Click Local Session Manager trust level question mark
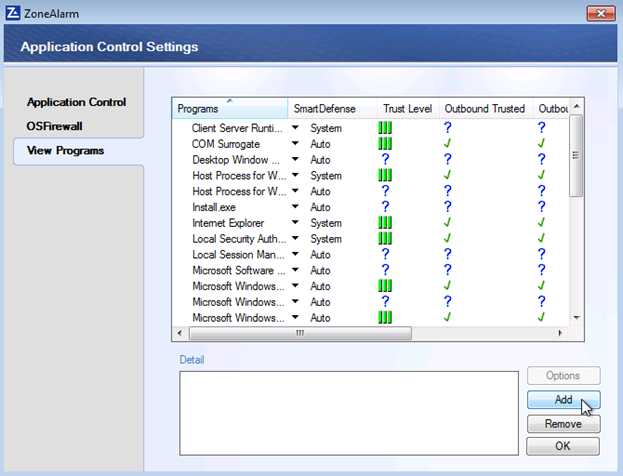The width and height of the screenshot is (623, 476). 385,254
